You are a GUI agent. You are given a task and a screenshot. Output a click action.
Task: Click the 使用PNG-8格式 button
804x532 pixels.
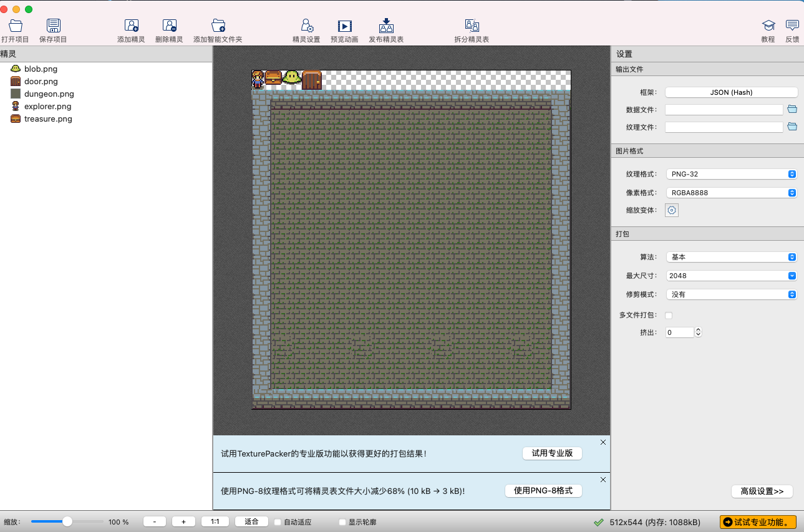(x=543, y=491)
